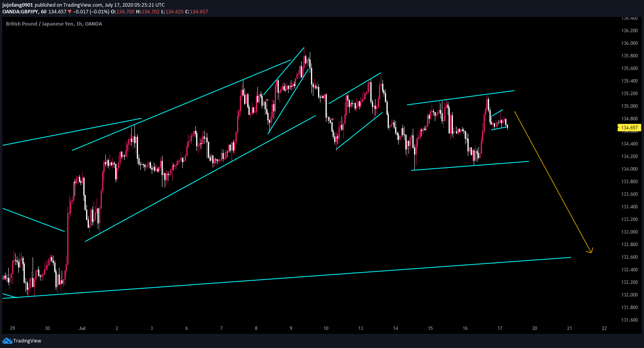Click date axis label 20
Screen dimensions: 644x348
click(x=535, y=328)
